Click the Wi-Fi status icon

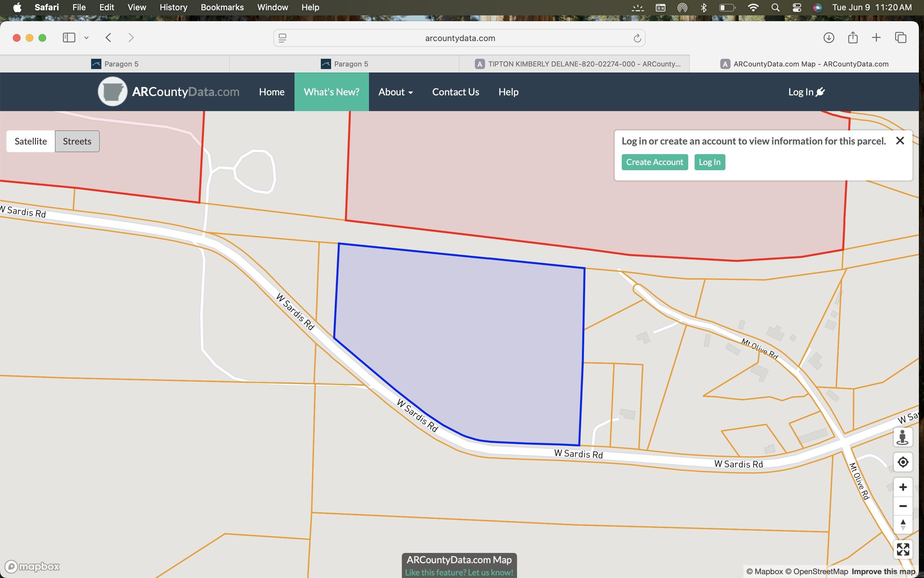(753, 7)
